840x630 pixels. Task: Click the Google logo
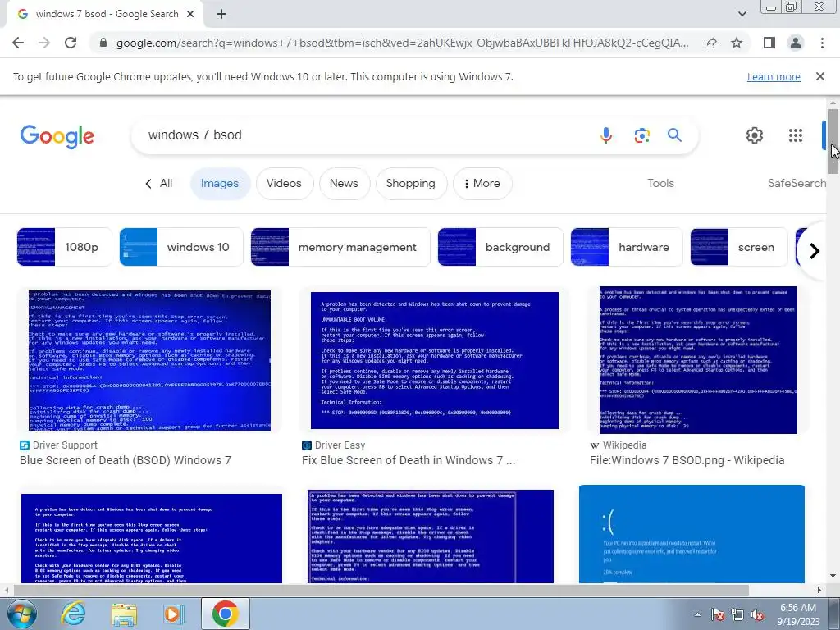pyautogui.click(x=57, y=136)
